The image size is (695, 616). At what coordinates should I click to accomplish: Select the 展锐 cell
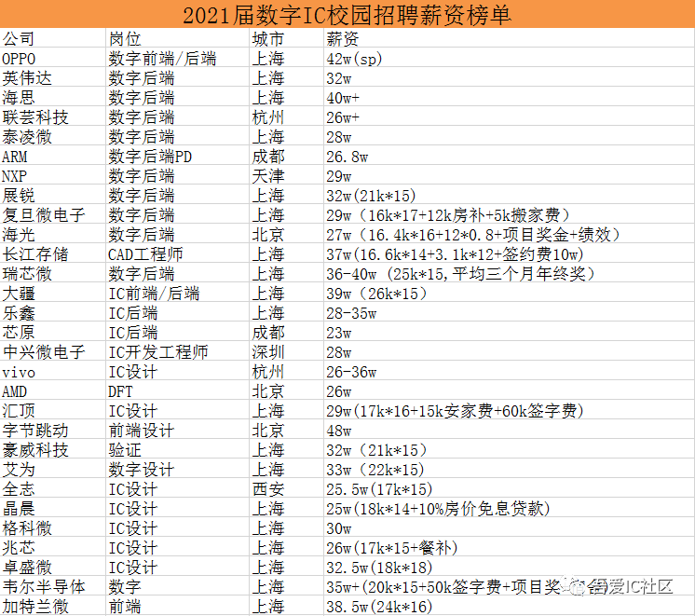click(53, 195)
